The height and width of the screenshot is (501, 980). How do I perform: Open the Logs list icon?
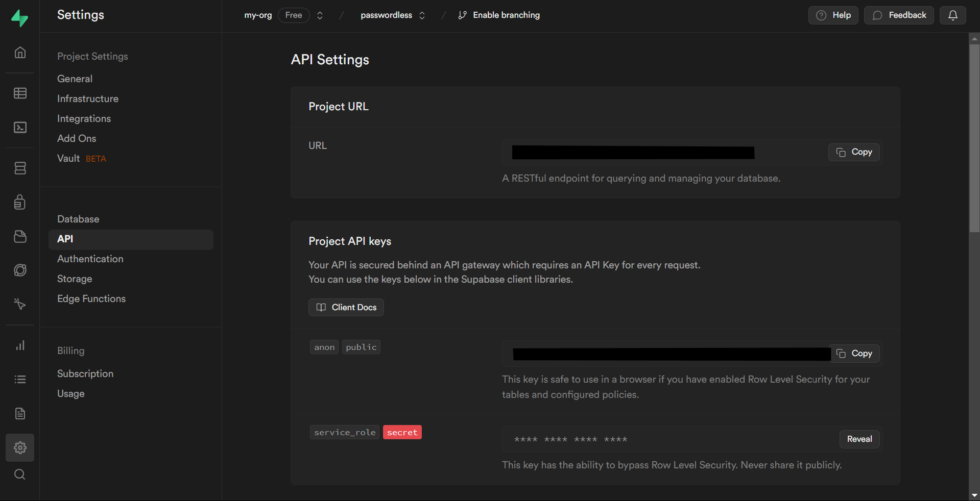point(20,379)
